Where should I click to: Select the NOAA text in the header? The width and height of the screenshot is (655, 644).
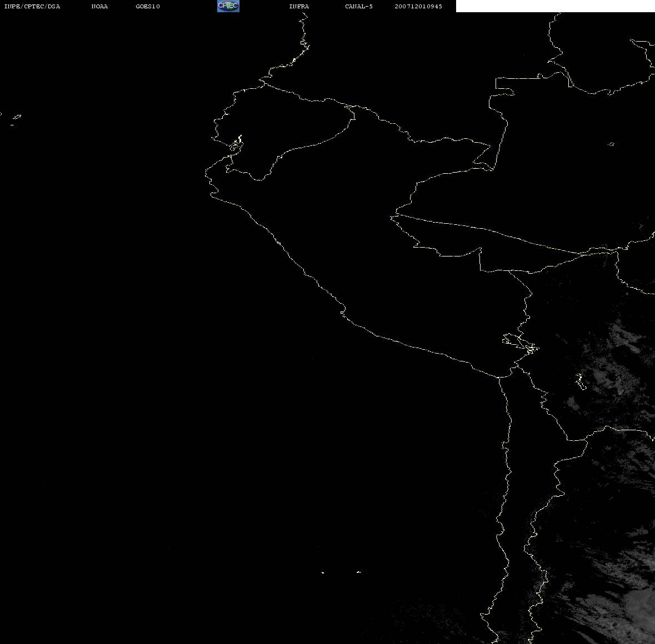(x=99, y=7)
